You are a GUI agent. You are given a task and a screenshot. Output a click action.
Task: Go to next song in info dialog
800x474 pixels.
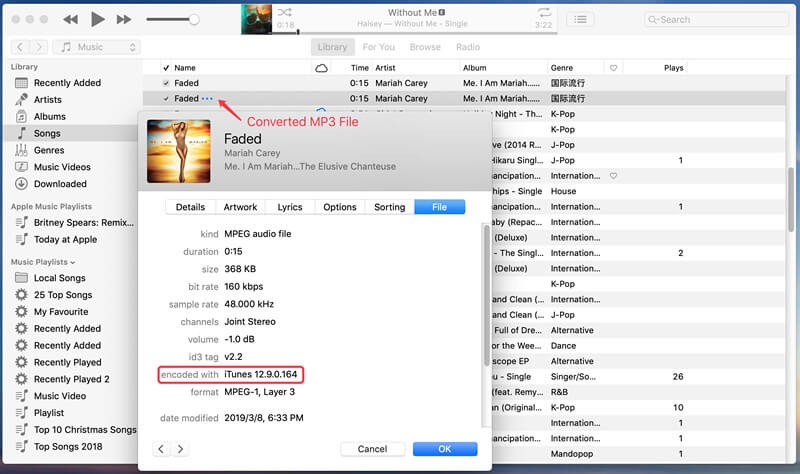[181, 449]
